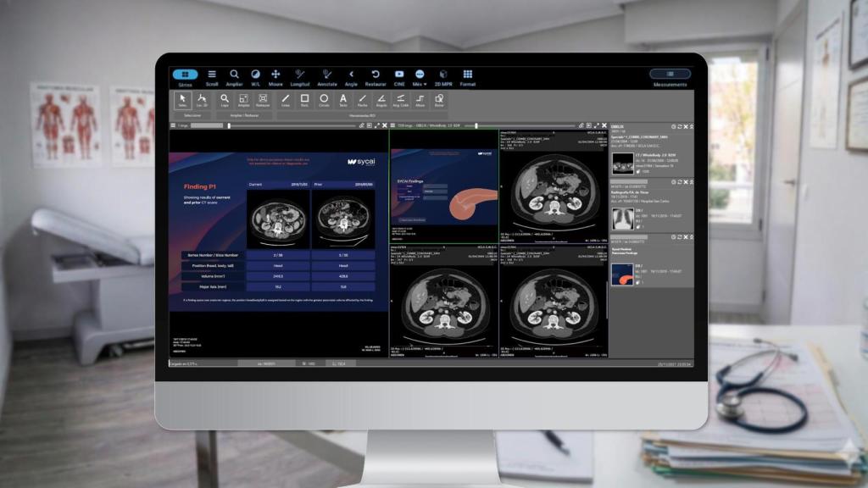The height and width of the screenshot is (488, 868).
Task: Select the top-right CT viewport
Action: [x=554, y=186]
